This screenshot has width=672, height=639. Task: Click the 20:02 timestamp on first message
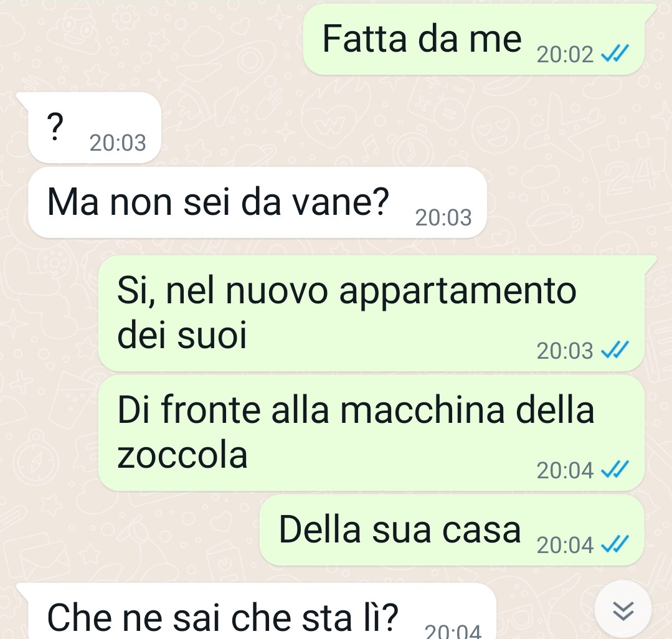(565, 54)
